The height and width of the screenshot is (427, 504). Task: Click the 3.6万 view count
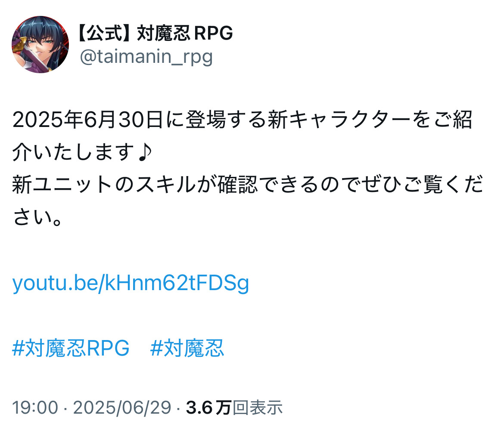point(209,407)
